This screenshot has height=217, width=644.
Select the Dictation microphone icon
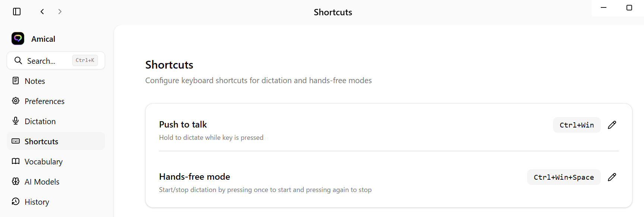pyautogui.click(x=15, y=121)
